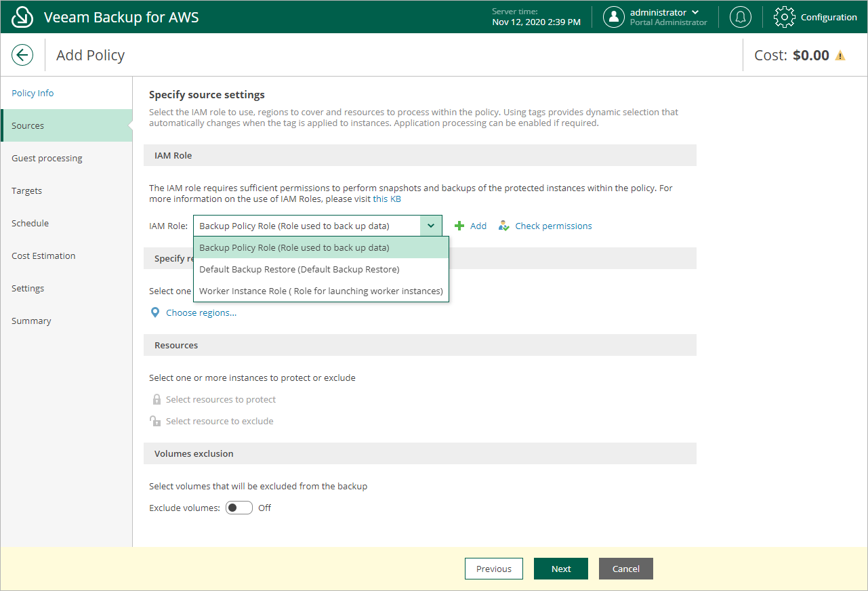Go to the Guest processing step
This screenshot has width=868, height=591.
66,158
